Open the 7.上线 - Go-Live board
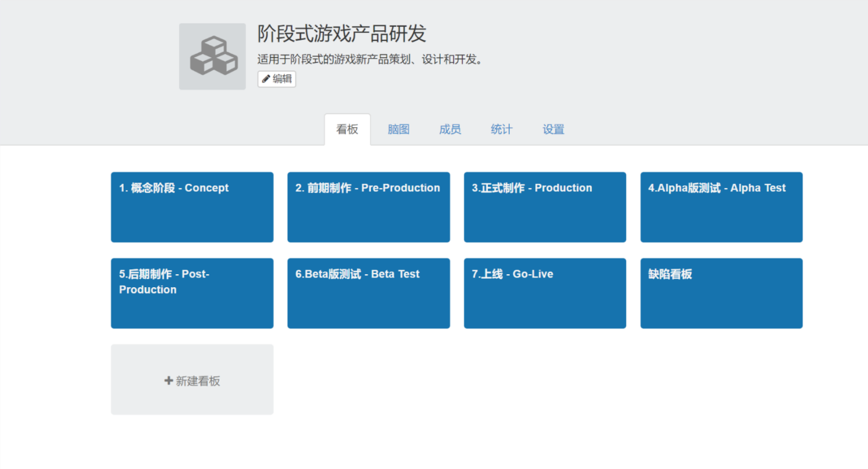868x469 pixels. pyautogui.click(x=545, y=293)
